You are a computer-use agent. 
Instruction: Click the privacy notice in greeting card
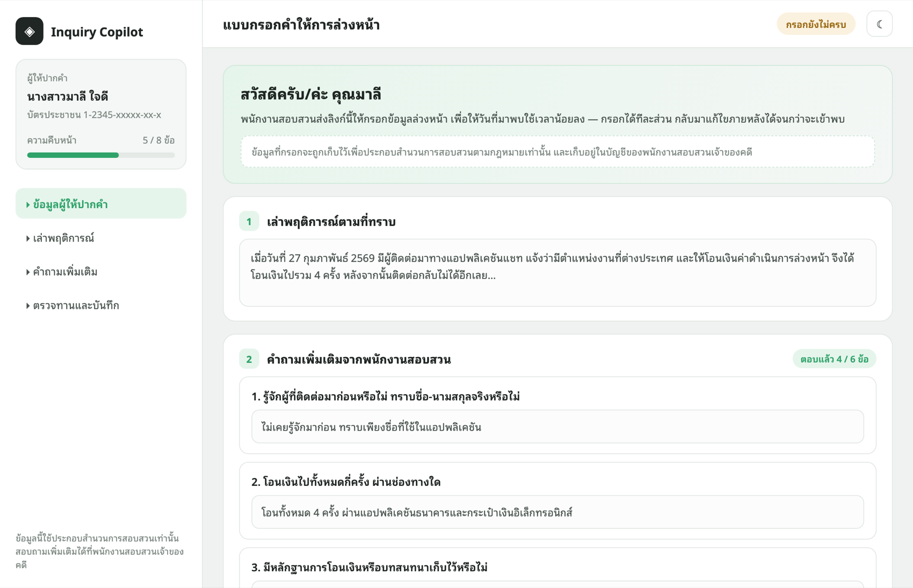coord(557,152)
